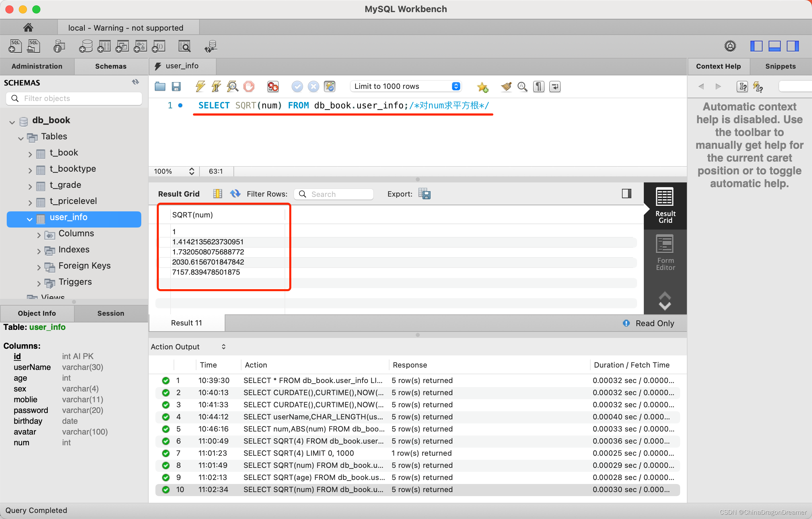812x519 pixels.
Task: Open the Context Help tab
Action: tap(718, 66)
